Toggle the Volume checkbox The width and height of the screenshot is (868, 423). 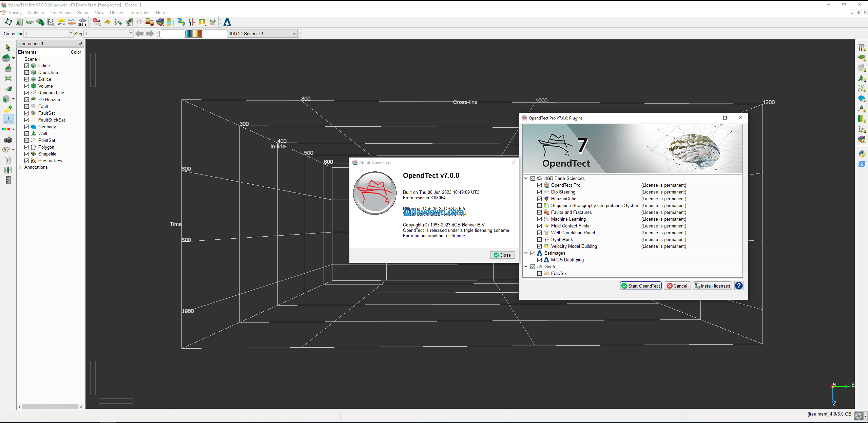(x=27, y=86)
